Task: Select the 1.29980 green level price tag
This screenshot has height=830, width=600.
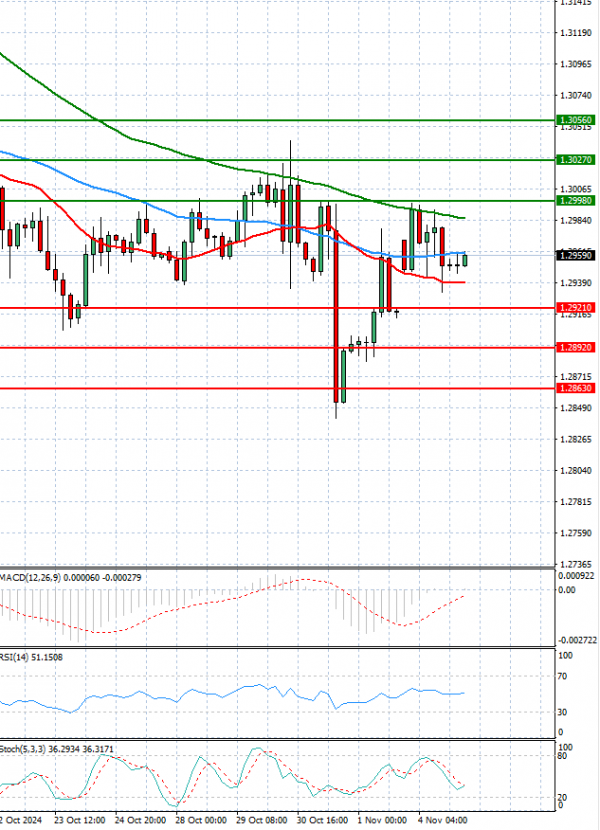Action: coord(575,200)
